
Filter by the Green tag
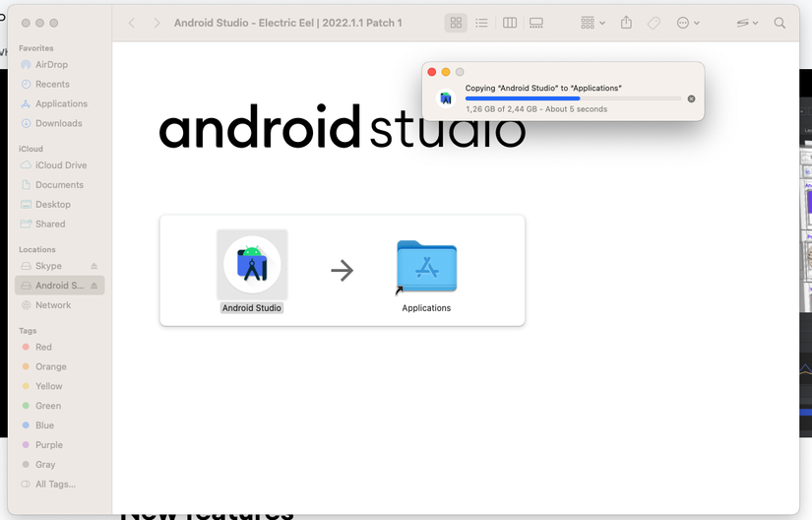point(60,406)
